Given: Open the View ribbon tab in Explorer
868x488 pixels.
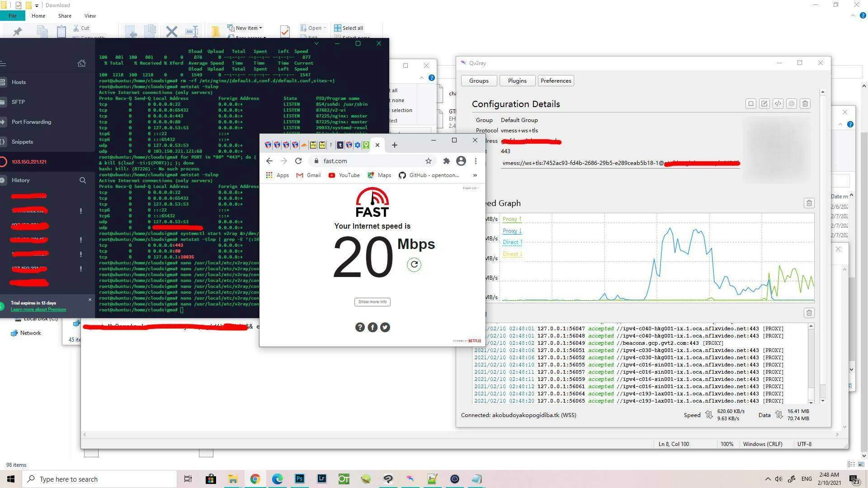Looking at the screenshot, I should coord(90,16).
